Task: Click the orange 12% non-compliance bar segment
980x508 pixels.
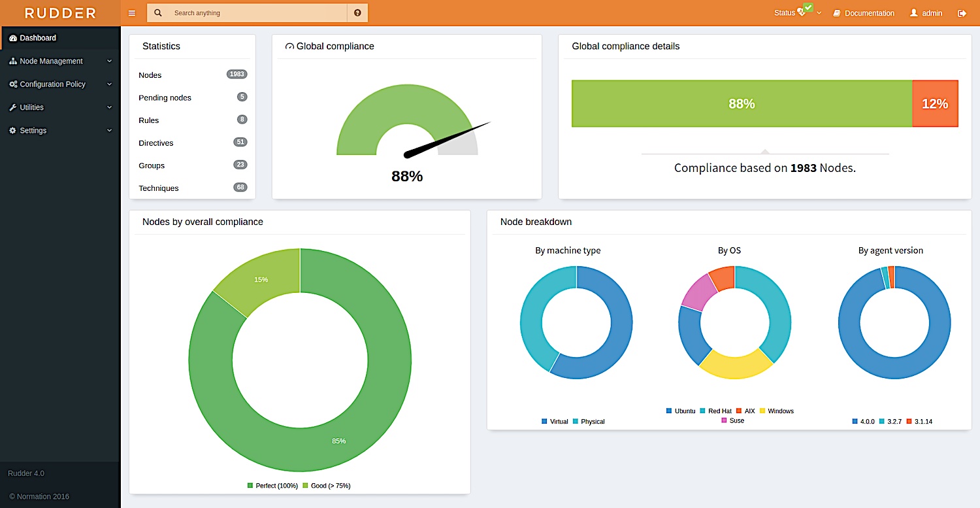Action: pos(935,103)
